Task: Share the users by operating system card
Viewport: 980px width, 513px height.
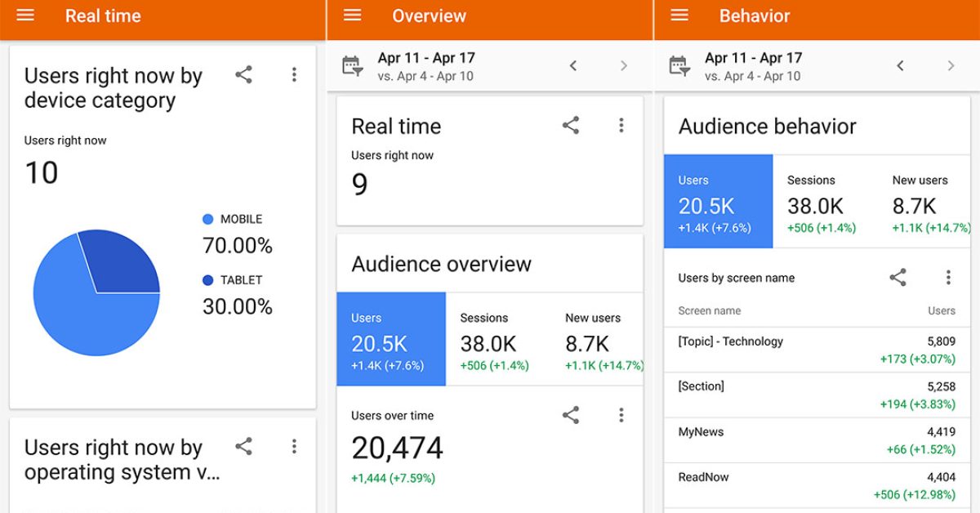Action: [x=243, y=446]
